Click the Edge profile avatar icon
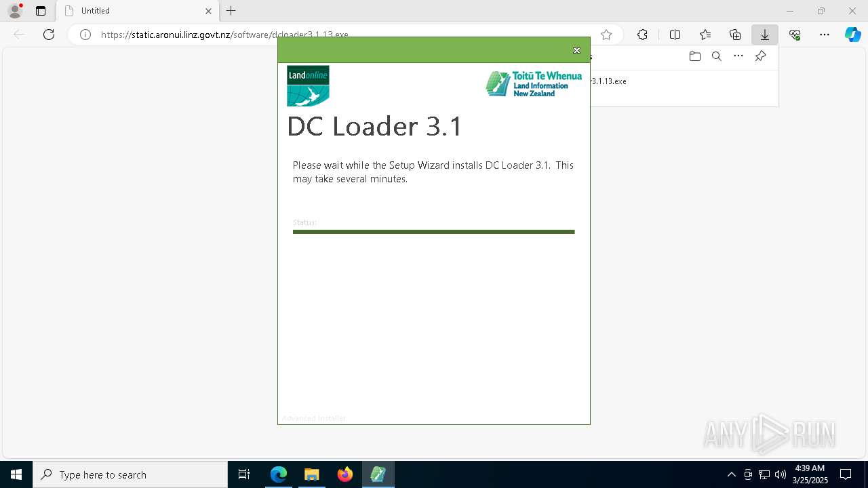Screen dimensions: 868x488 [15, 11]
